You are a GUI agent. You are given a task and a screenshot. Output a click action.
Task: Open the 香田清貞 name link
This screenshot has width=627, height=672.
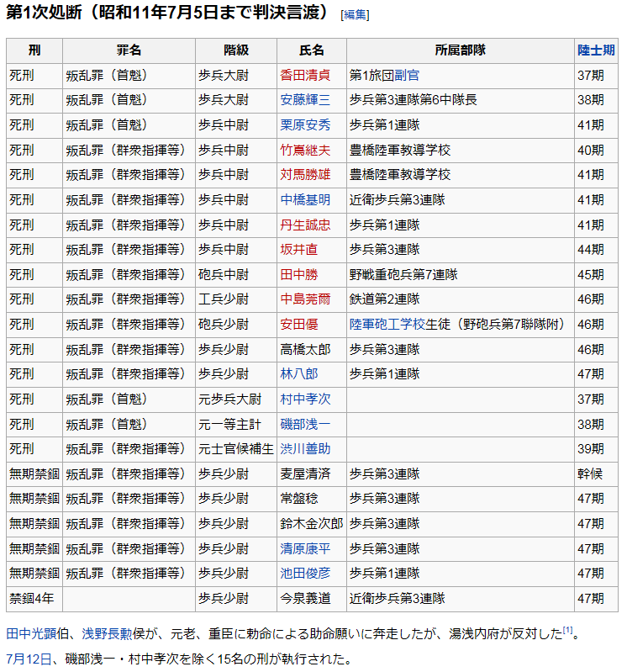(x=305, y=76)
